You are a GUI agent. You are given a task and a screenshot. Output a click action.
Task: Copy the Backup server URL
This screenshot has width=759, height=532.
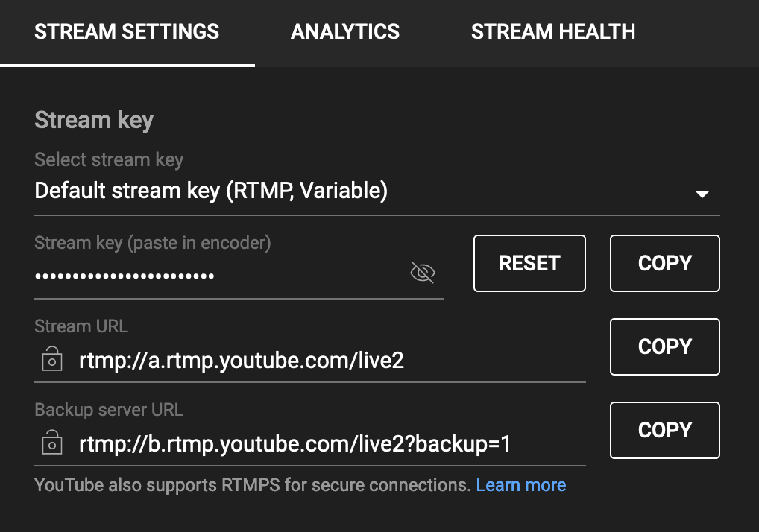tap(664, 430)
